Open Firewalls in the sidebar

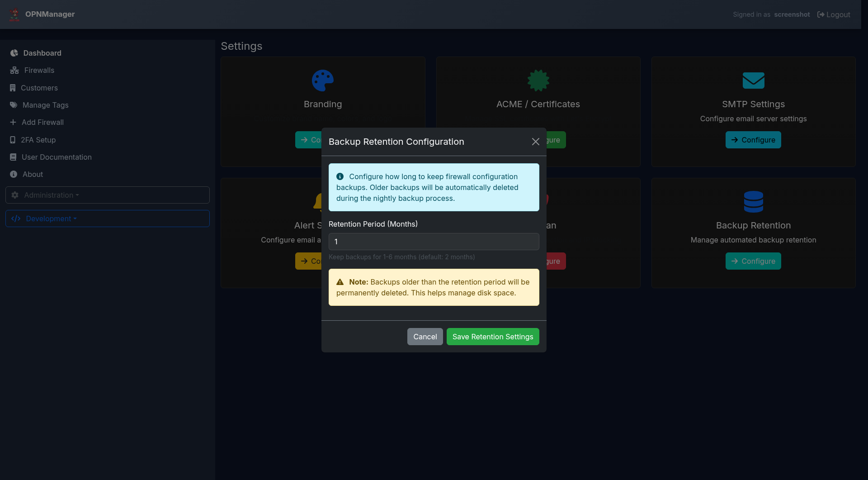(39, 70)
